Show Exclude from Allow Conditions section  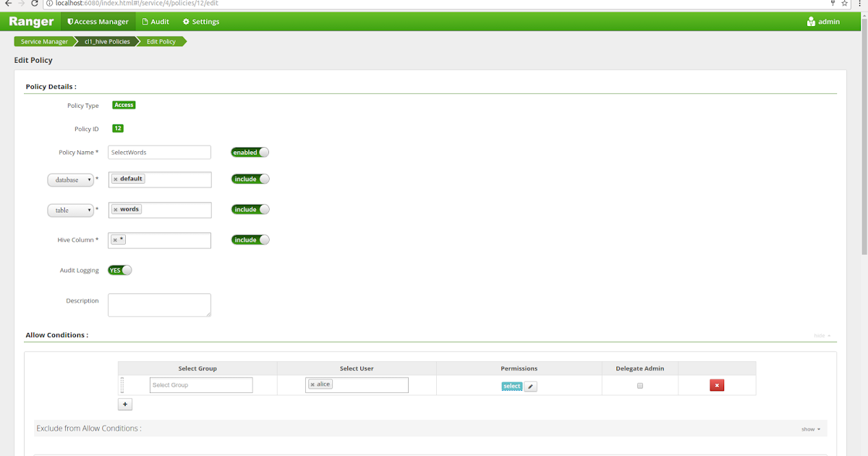pyautogui.click(x=809, y=428)
